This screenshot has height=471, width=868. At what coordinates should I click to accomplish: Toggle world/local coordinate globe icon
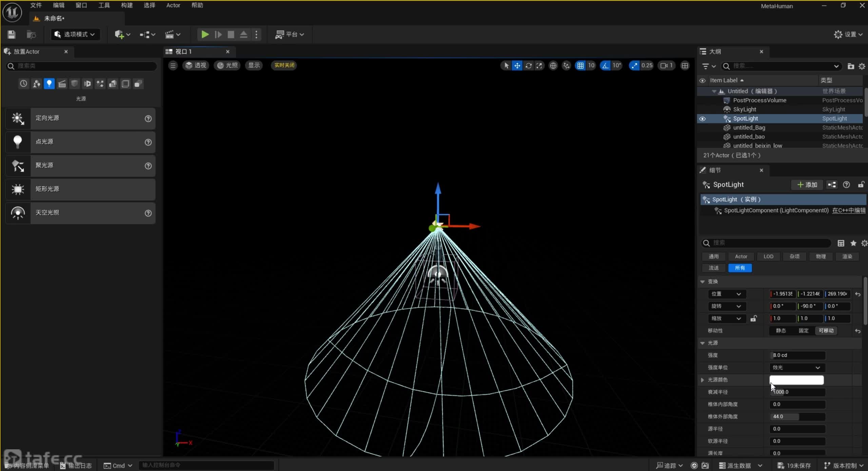tap(553, 65)
